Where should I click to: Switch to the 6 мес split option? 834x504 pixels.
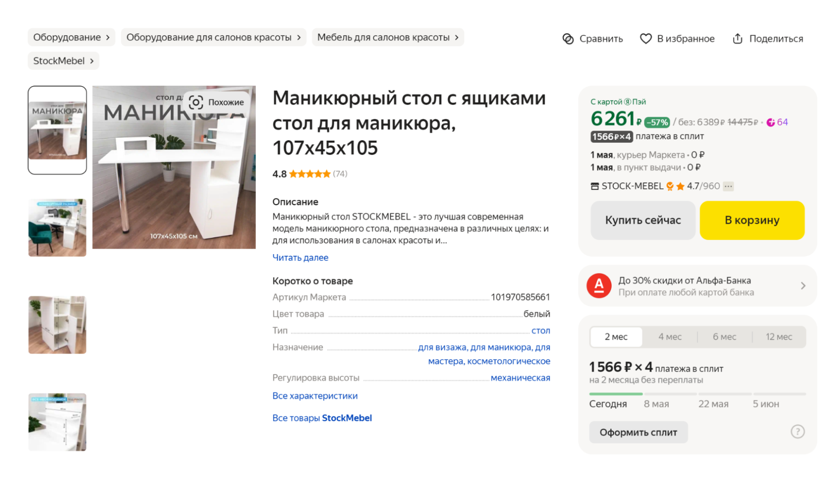pos(724,336)
